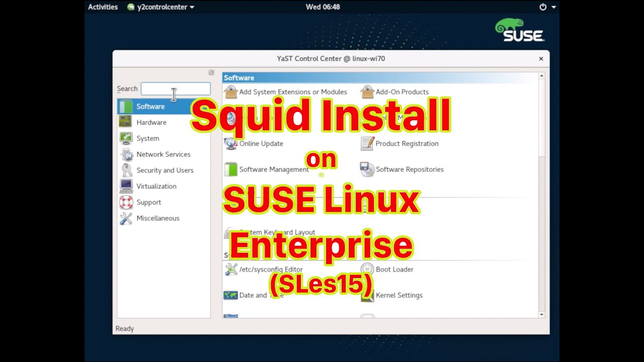Click the Search input field
Screen dimensions: 644x362
click(176, 89)
